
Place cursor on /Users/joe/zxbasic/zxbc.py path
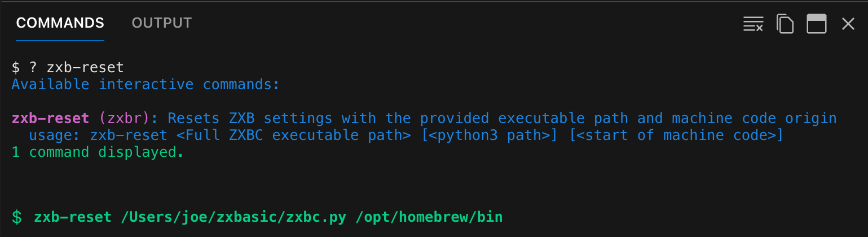pyautogui.click(x=233, y=217)
